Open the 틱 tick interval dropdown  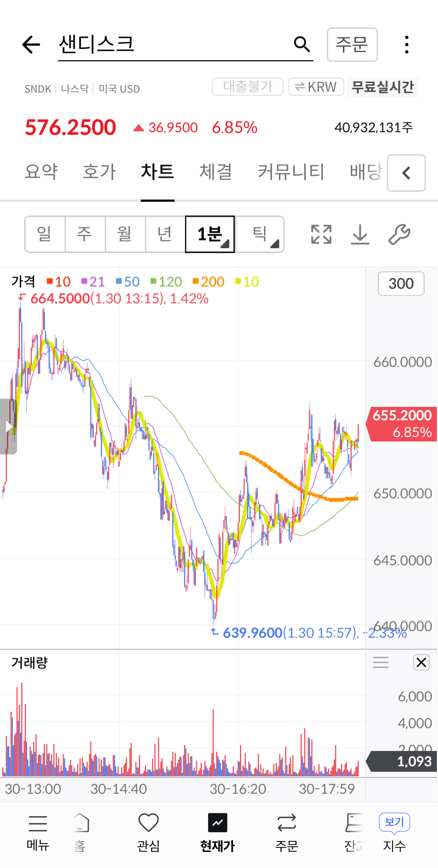(260, 234)
